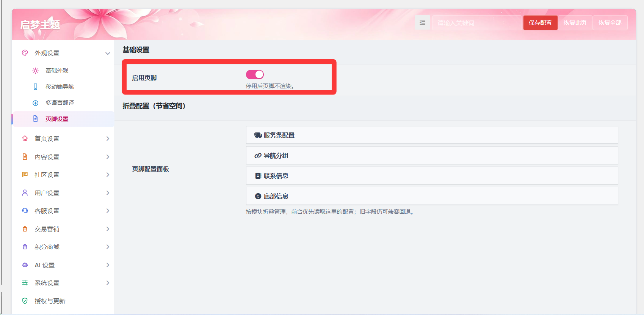Expand the 内容设置 chevron
The width and height of the screenshot is (644, 315).
click(x=108, y=157)
